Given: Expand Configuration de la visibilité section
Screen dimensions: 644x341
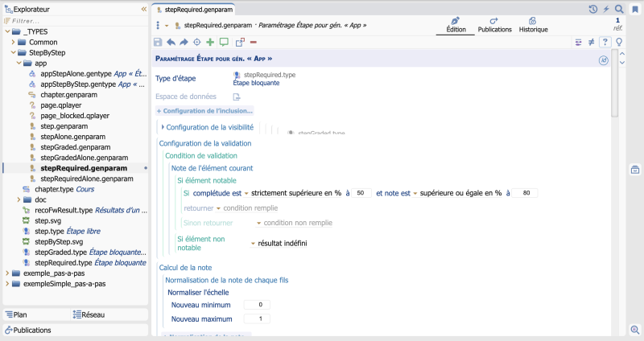Looking at the screenshot, I should pyautogui.click(x=163, y=127).
